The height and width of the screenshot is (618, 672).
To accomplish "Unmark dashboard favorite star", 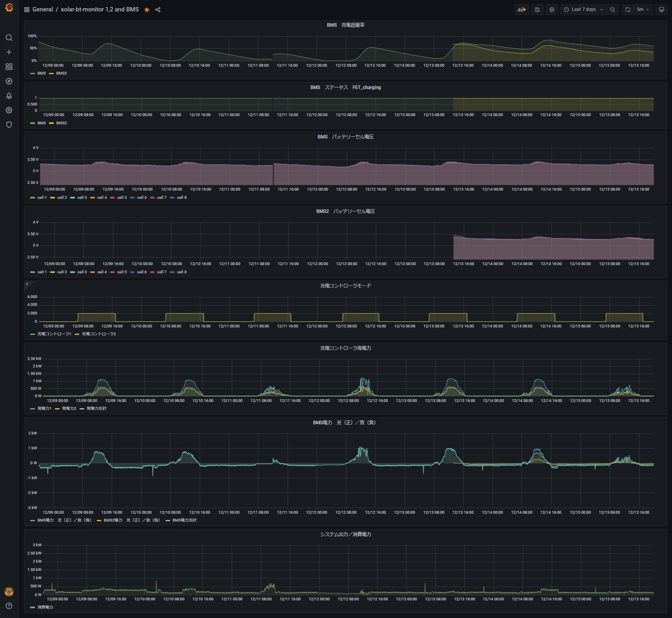I will pos(147,9).
